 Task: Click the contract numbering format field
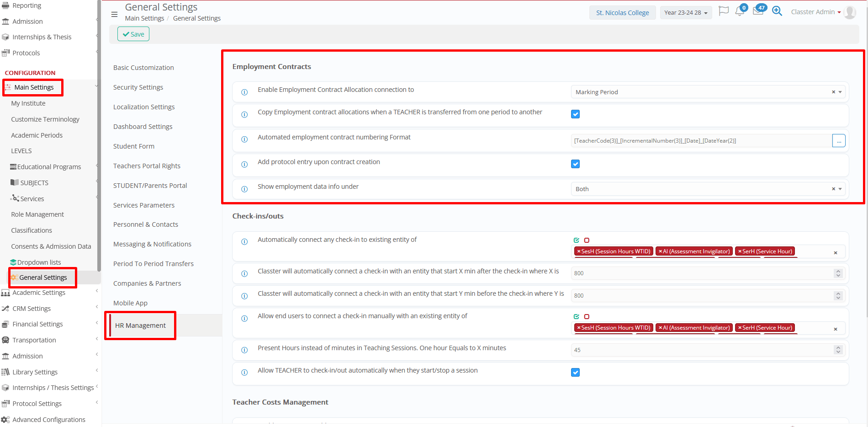pyautogui.click(x=701, y=141)
